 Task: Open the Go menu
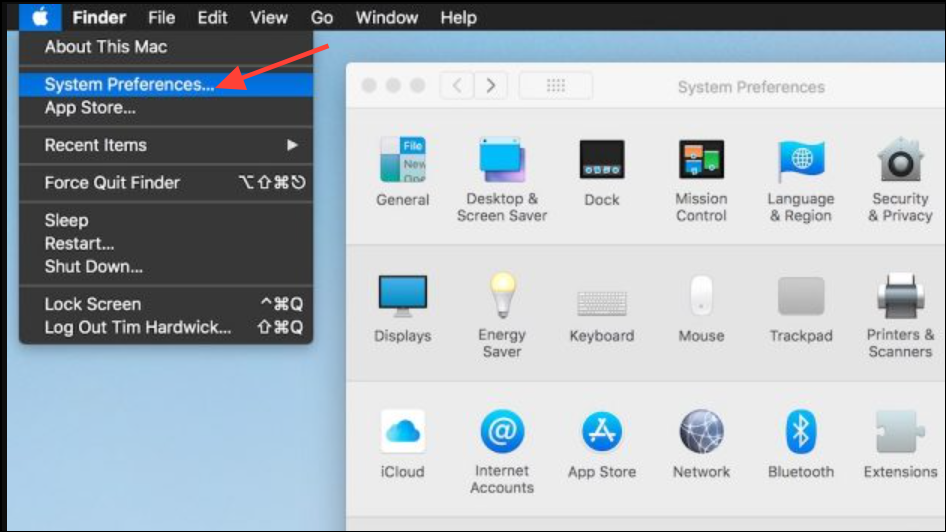click(322, 17)
